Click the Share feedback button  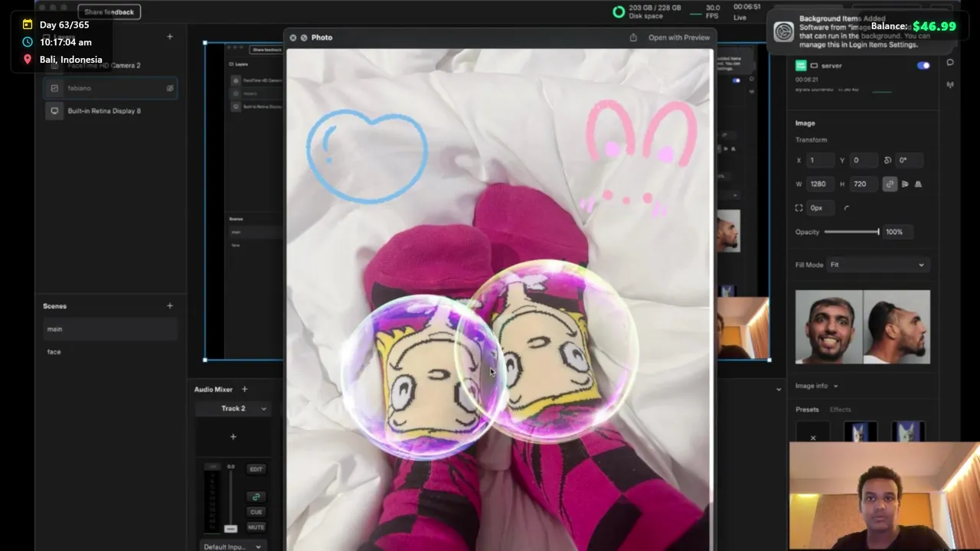[109, 11]
